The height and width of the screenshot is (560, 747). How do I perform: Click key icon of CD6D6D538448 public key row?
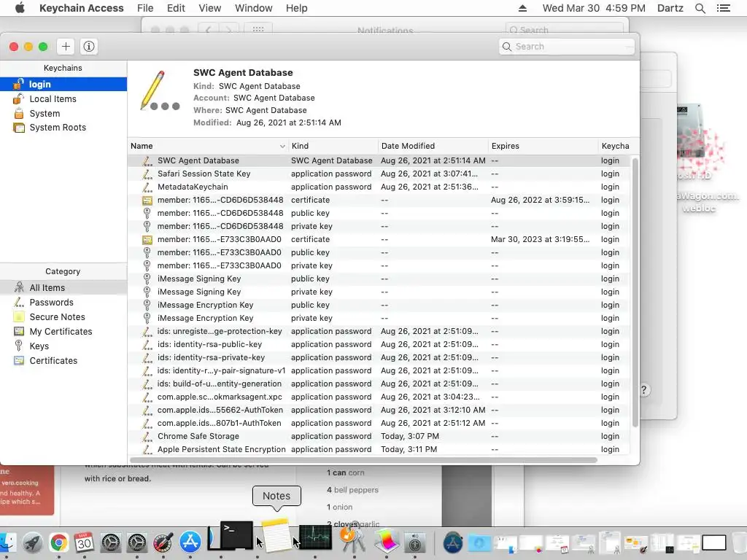click(147, 214)
